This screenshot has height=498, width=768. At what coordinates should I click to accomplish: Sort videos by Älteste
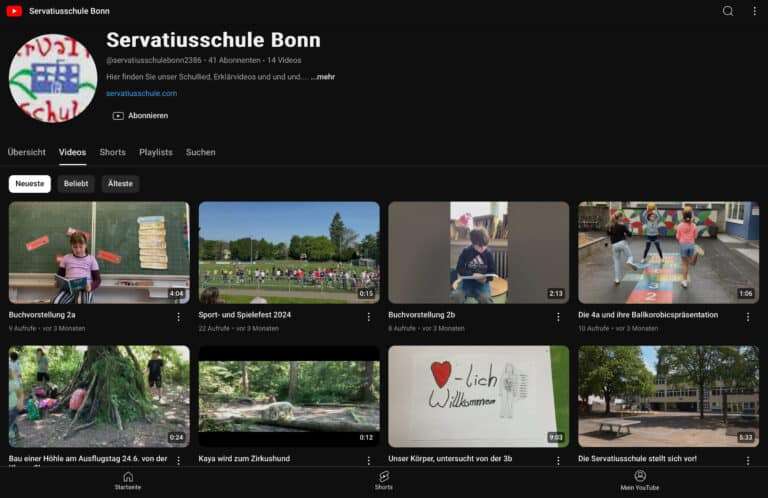(120, 184)
